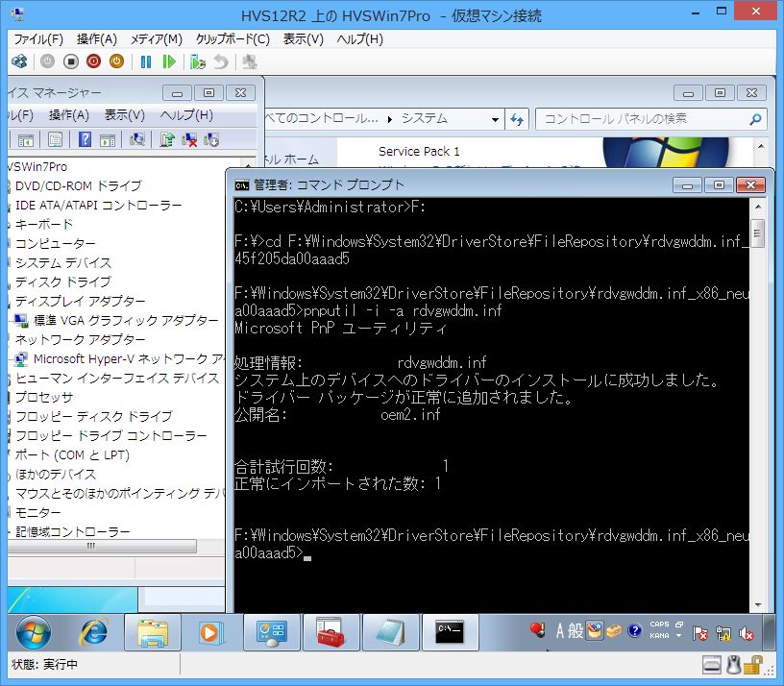Select 記憶域コントローラー in the tree
This screenshot has width=784, height=686.
tap(72, 531)
